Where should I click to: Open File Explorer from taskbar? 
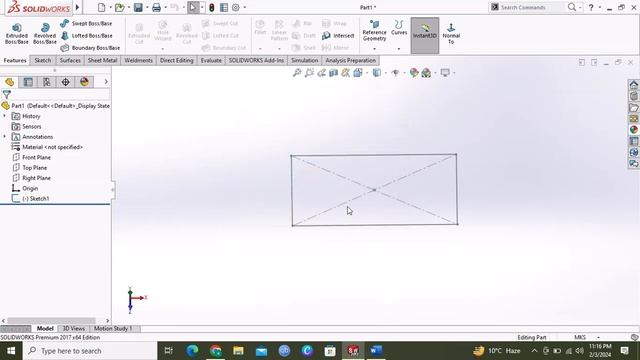click(238, 351)
